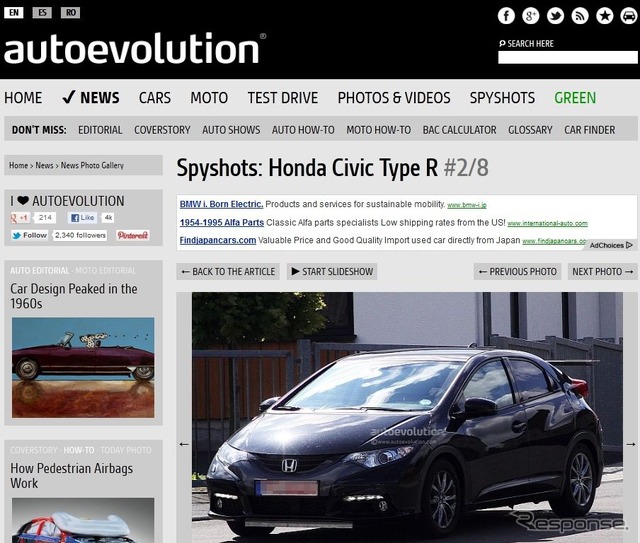Open MOTO HOW-TO link
This screenshot has width=640, height=543.
tap(379, 130)
